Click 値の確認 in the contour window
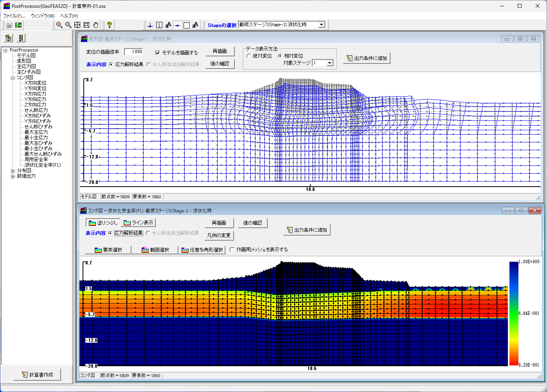Screen dimensions: 547x392 click(x=252, y=223)
